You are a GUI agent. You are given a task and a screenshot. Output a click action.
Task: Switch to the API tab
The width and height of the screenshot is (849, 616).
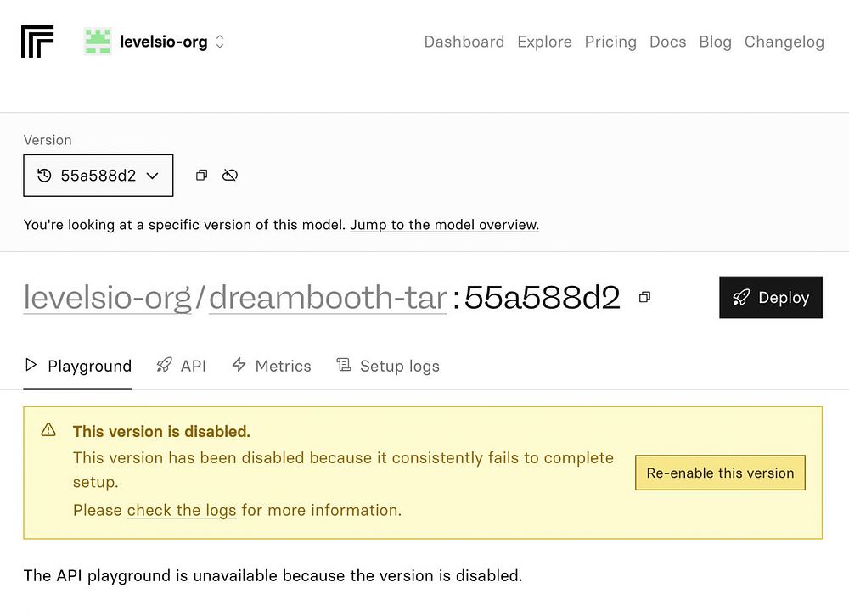click(x=182, y=366)
